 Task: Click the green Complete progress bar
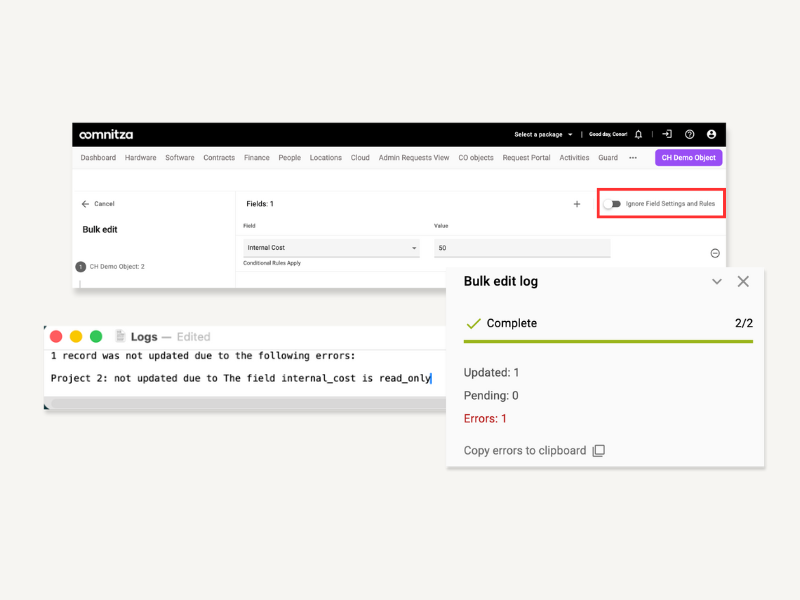(608, 341)
